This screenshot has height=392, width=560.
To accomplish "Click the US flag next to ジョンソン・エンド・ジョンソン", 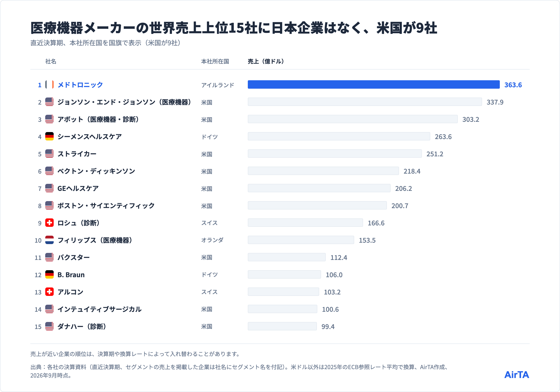I will coord(49,102).
